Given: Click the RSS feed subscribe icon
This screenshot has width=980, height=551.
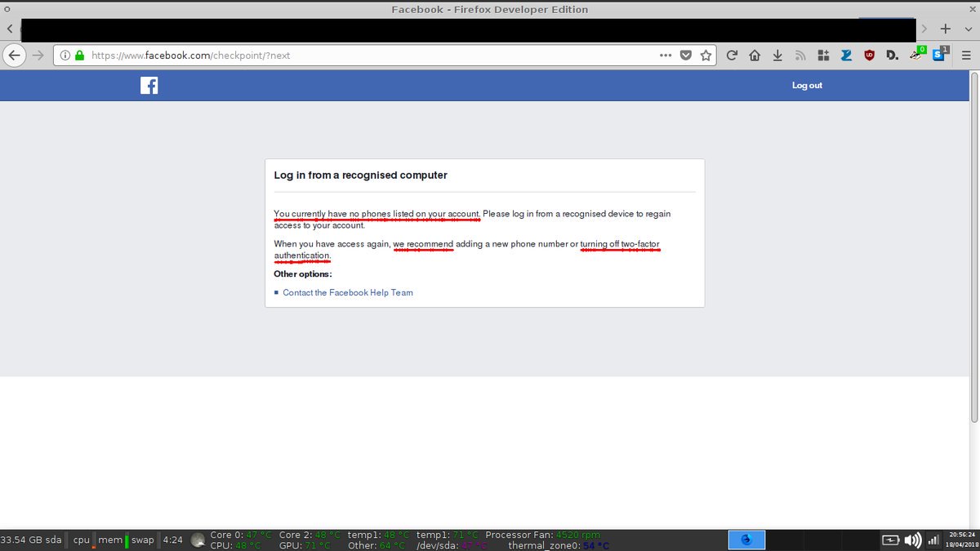Looking at the screenshot, I should [x=800, y=56].
